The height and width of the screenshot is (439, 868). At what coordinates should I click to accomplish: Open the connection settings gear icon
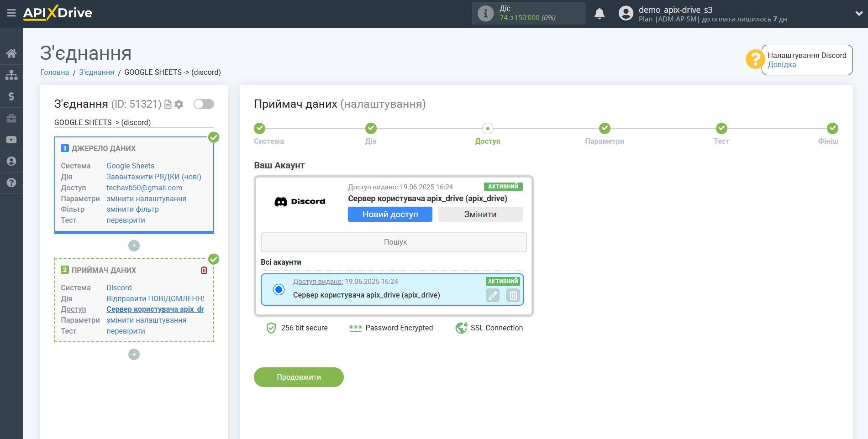click(x=179, y=105)
